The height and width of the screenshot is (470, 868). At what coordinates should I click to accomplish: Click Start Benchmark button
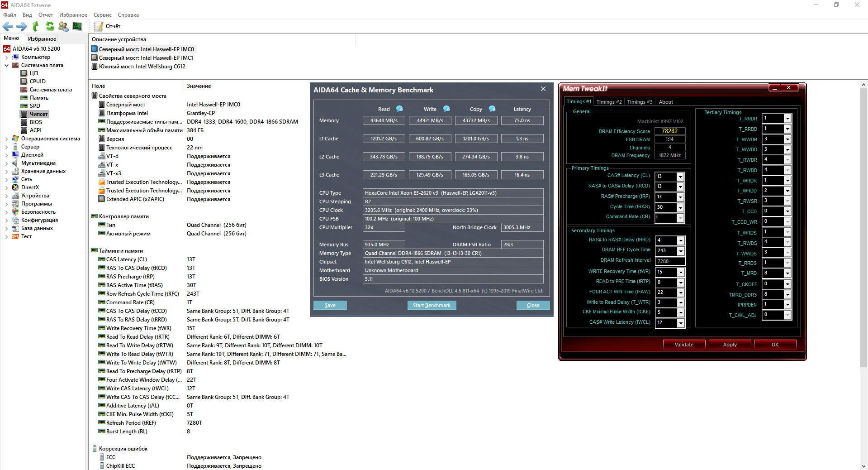pyautogui.click(x=432, y=305)
